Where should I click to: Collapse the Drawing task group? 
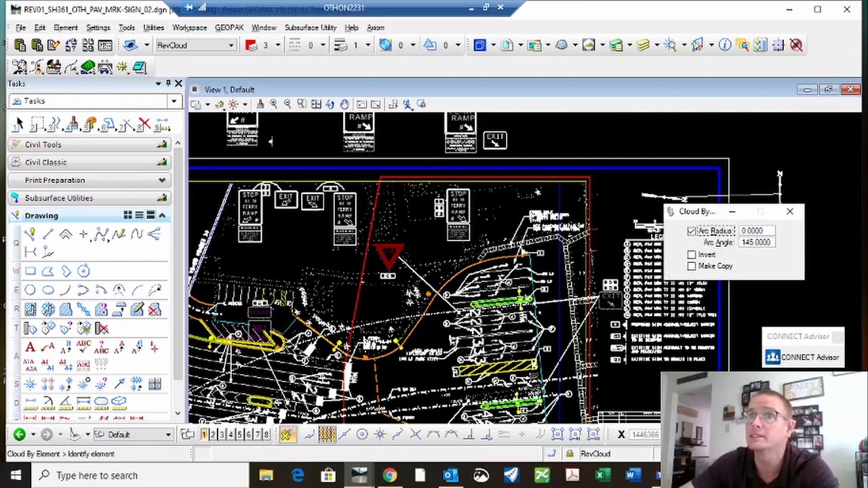162,216
